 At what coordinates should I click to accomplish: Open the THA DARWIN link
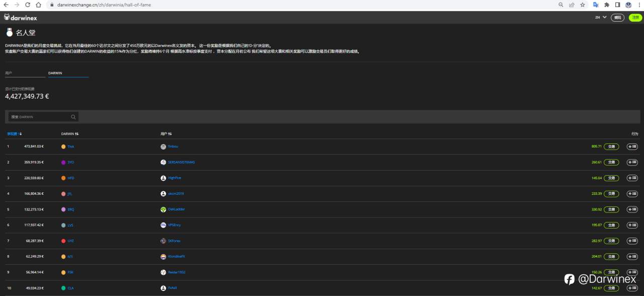[70, 146]
